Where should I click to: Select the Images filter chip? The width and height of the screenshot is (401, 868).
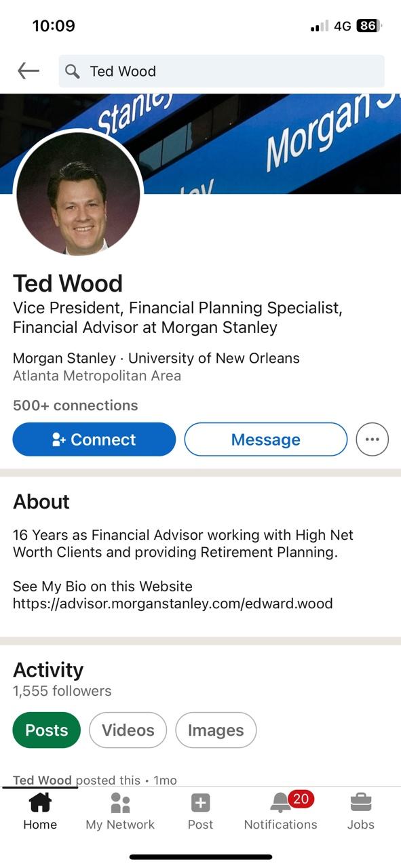coord(216,730)
